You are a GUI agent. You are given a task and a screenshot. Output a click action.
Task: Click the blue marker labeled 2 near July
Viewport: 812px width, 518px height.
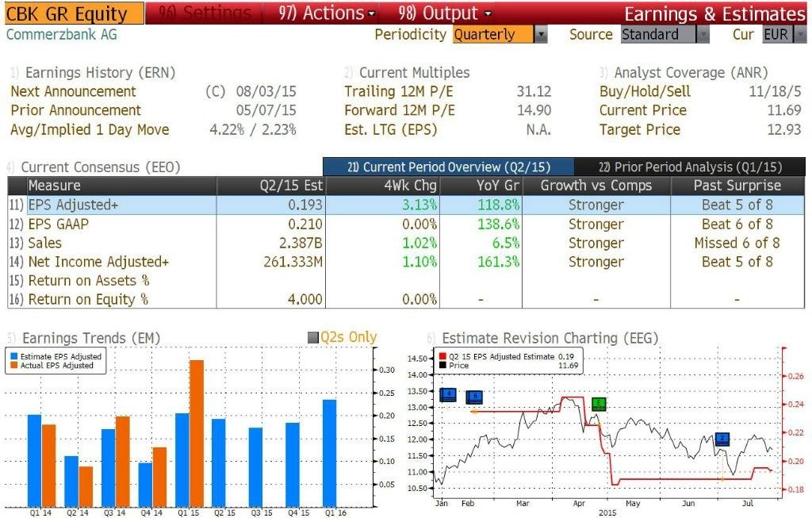[x=722, y=439]
